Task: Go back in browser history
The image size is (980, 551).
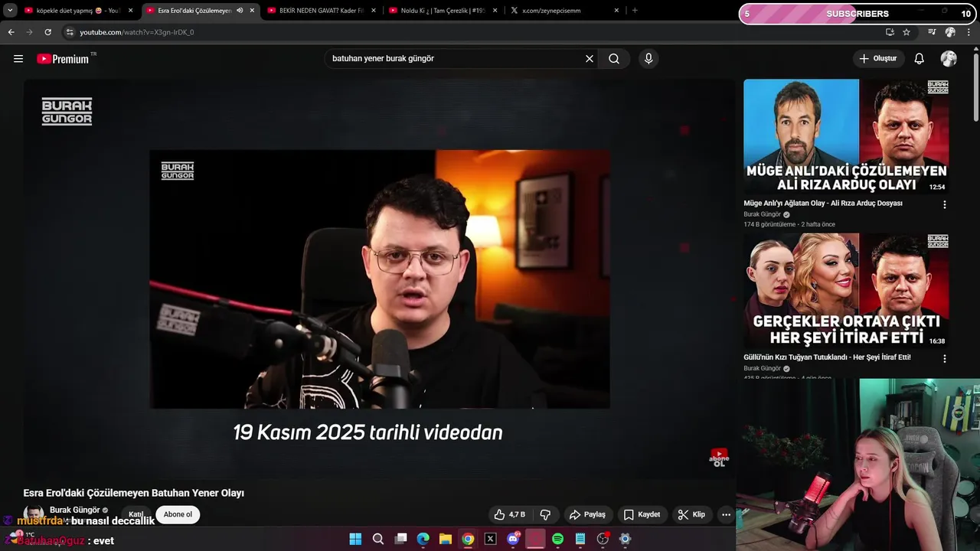Action: (11, 32)
